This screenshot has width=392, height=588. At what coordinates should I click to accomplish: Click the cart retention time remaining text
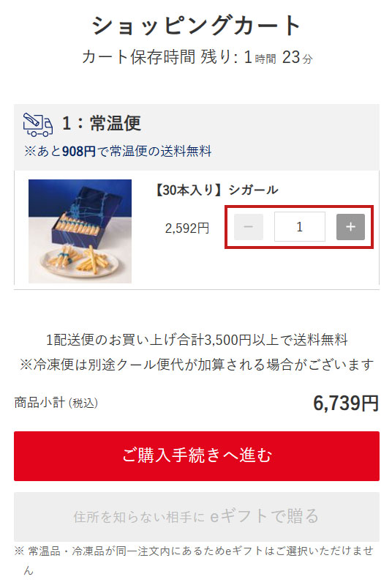pyautogui.click(x=197, y=57)
